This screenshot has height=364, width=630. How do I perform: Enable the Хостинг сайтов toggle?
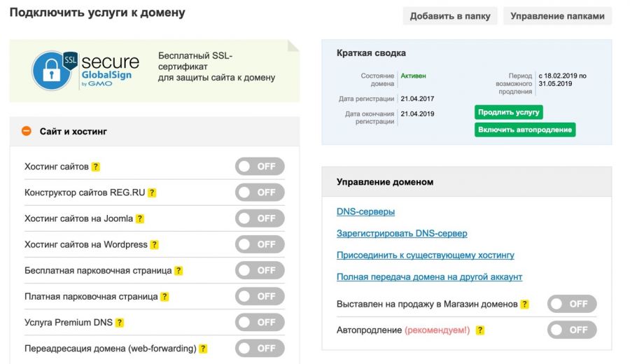(260, 167)
